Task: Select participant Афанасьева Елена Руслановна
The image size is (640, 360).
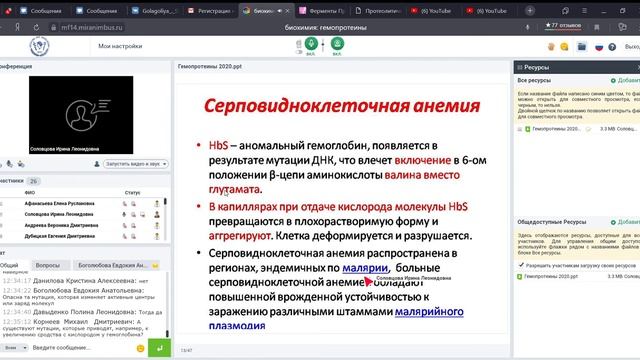Action: click(60, 203)
